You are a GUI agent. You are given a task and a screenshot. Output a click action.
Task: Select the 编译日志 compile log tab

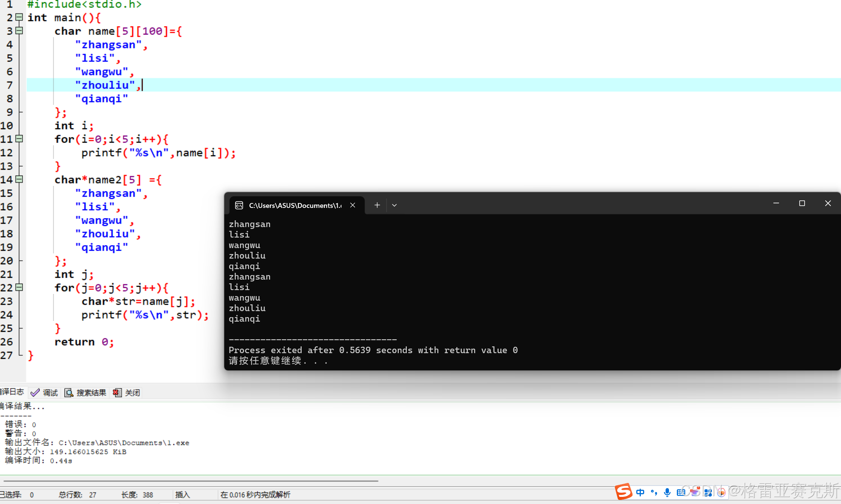(x=11, y=392)
